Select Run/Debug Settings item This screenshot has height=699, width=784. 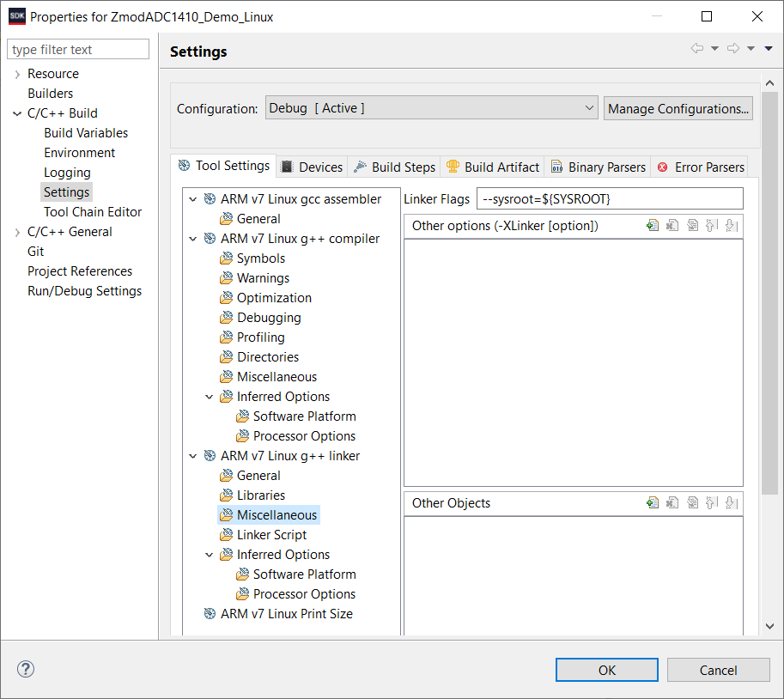pyautogui.click(x=84, y=291)
